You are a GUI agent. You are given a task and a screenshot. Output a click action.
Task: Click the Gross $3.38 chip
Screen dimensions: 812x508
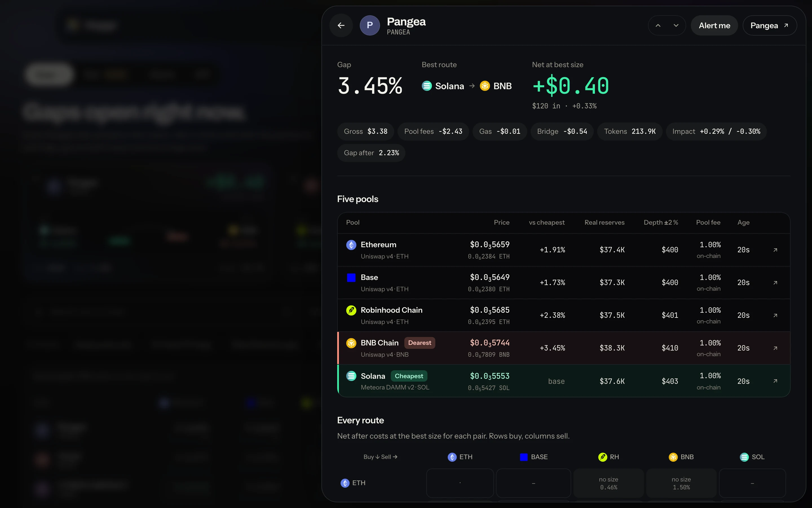point(365,131)
